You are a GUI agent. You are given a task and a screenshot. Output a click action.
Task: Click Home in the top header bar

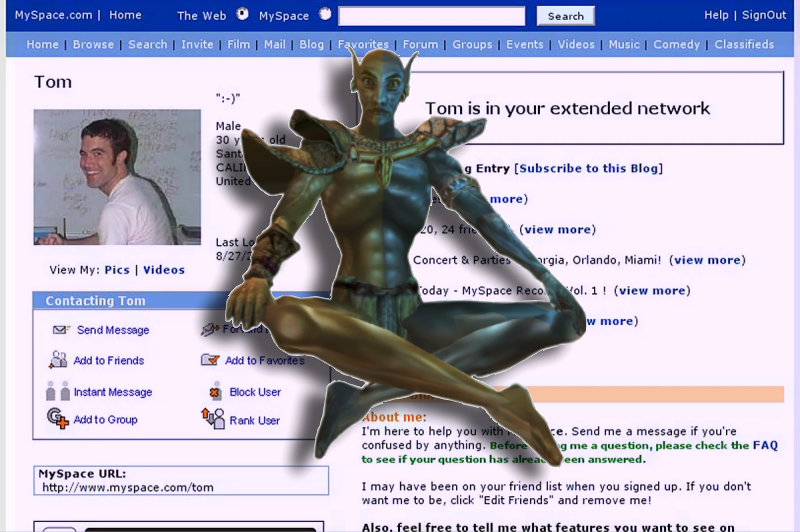[x=126, y=15]
